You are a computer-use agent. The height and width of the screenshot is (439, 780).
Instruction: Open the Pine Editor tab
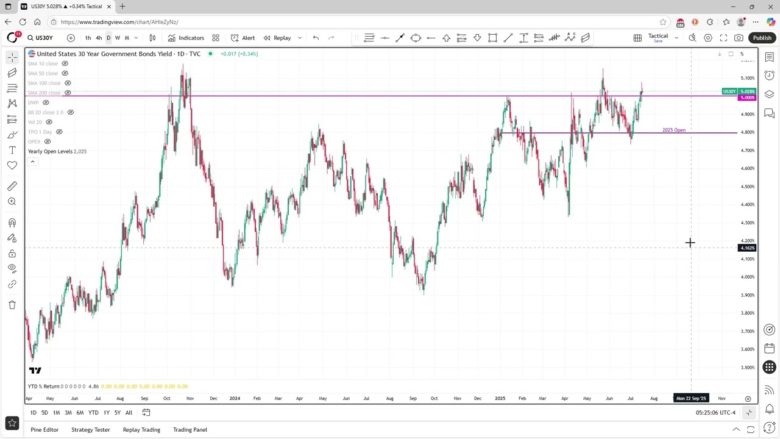tap(44, 430)
